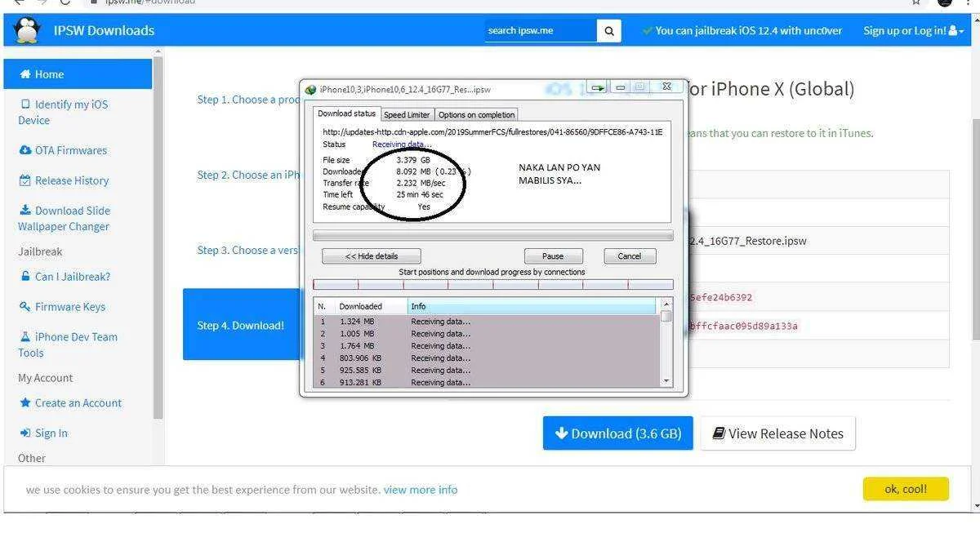
Task: Open Release History page
Action: (x=72, y=180)
